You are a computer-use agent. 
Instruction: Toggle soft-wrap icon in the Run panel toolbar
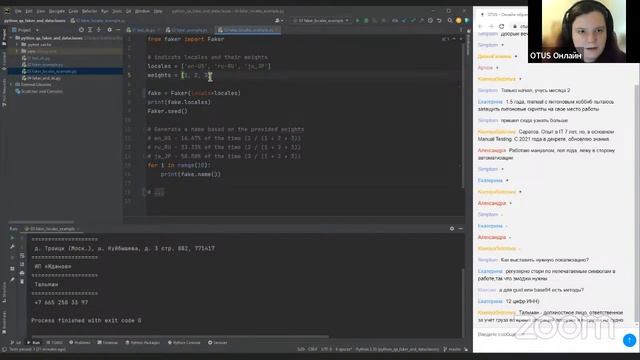[22, 256]
